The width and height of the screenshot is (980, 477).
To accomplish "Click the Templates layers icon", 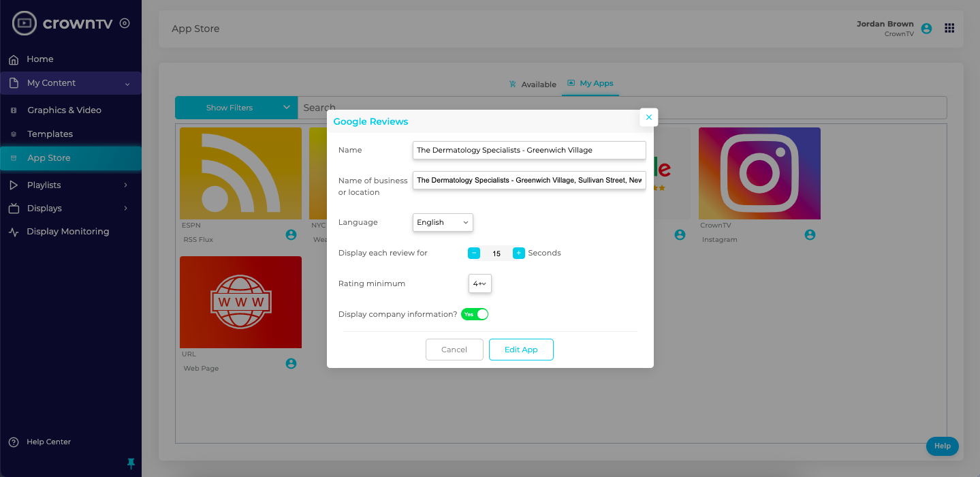I will pyautogui.click(x=14, y=134).
